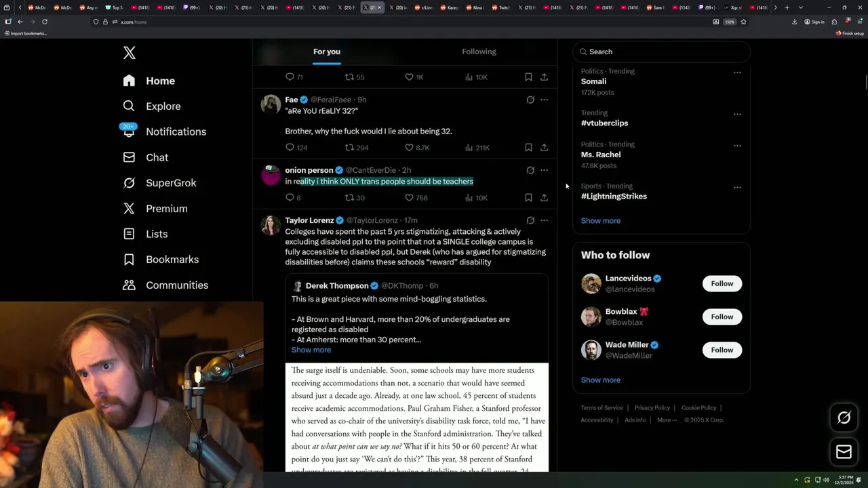This screenshot has width=868, height=488.
Task: Show more trending topics
Action: [x=601, y=220]
